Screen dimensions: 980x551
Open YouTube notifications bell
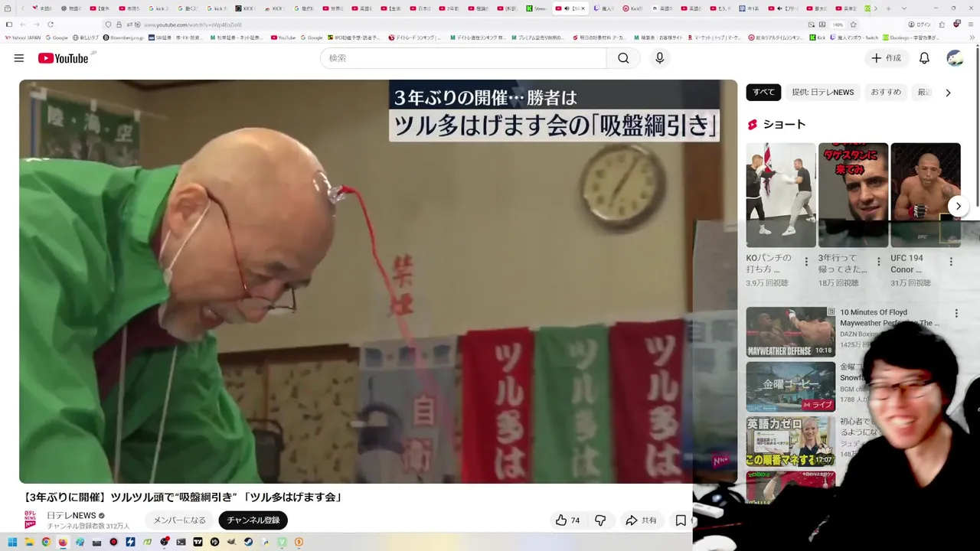click(x=924, y=58)
